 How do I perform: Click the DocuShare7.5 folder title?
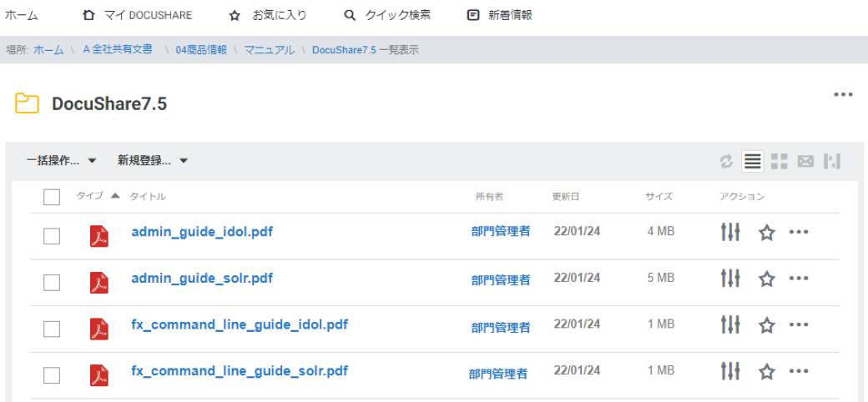tap(109, 104)
